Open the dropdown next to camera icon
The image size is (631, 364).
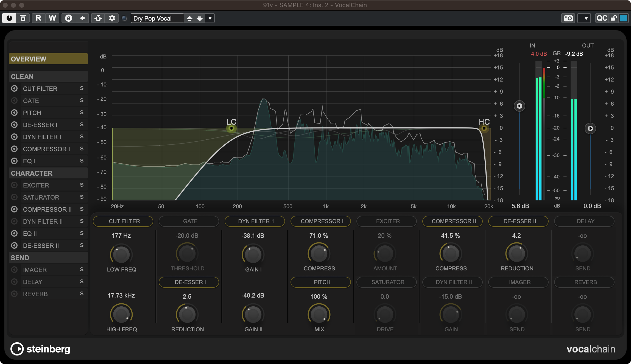(584, 18)
